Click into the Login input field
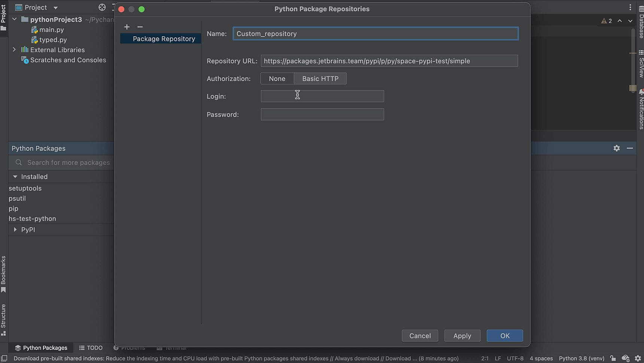644x363 pixels. coord(322,96)
